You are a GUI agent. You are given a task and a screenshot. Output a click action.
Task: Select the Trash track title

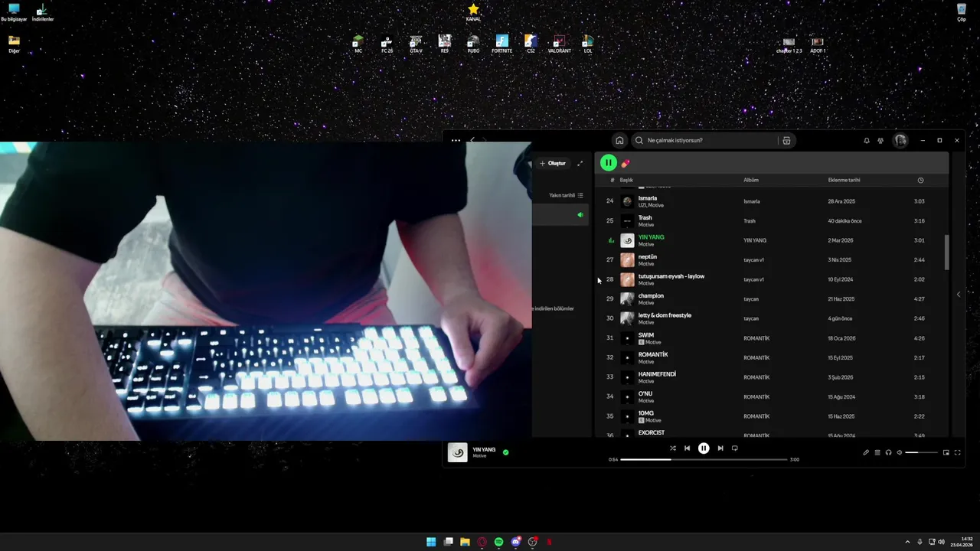point(645,217)
